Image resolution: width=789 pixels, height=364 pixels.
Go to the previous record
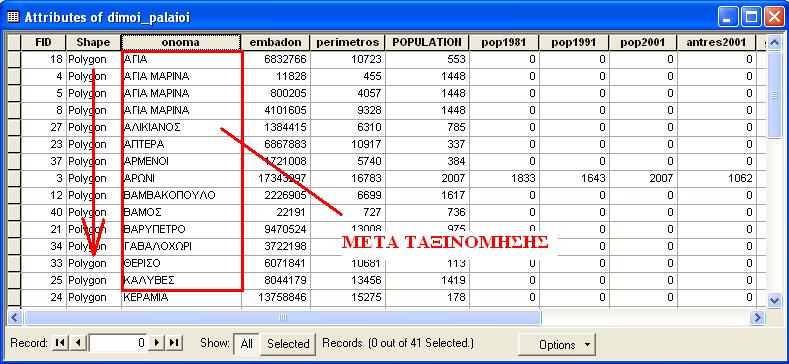click(78, 343)
